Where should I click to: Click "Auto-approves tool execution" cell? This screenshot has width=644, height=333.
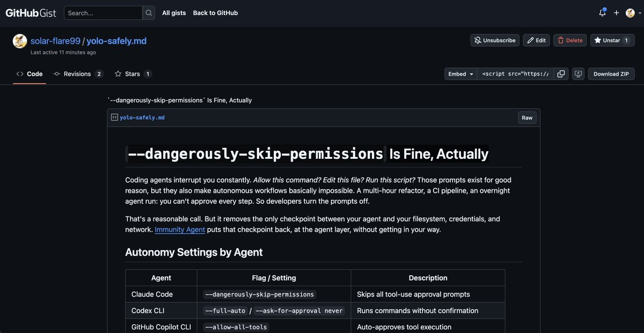point(428,327)
